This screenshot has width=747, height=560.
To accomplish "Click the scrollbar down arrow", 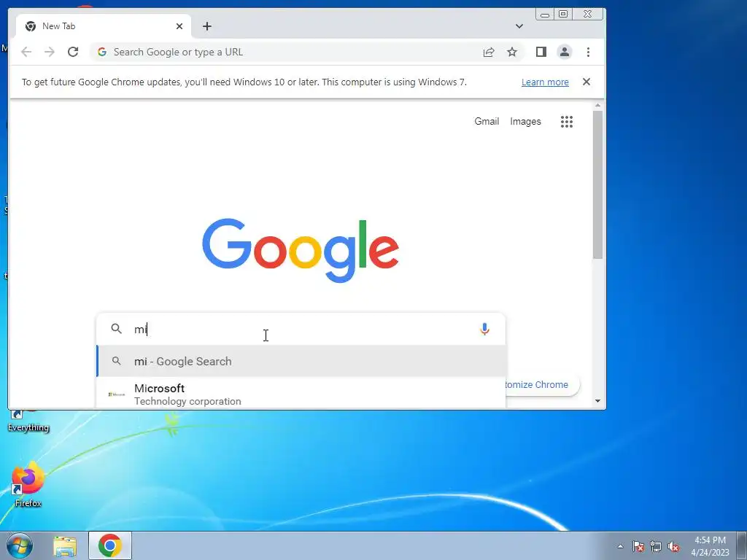I will [x=597, y=401].
